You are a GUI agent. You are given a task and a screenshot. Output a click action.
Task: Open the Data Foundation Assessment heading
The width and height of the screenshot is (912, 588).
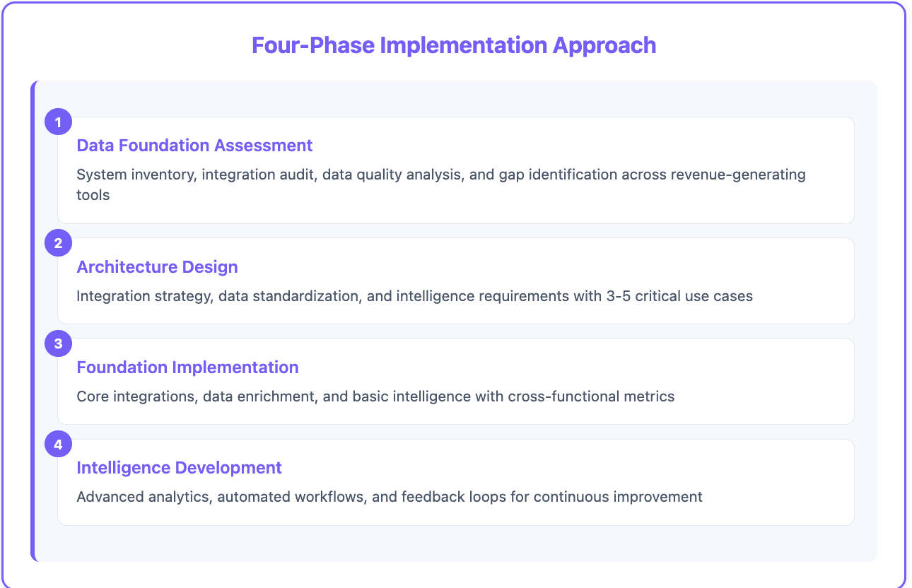point(194,145)
